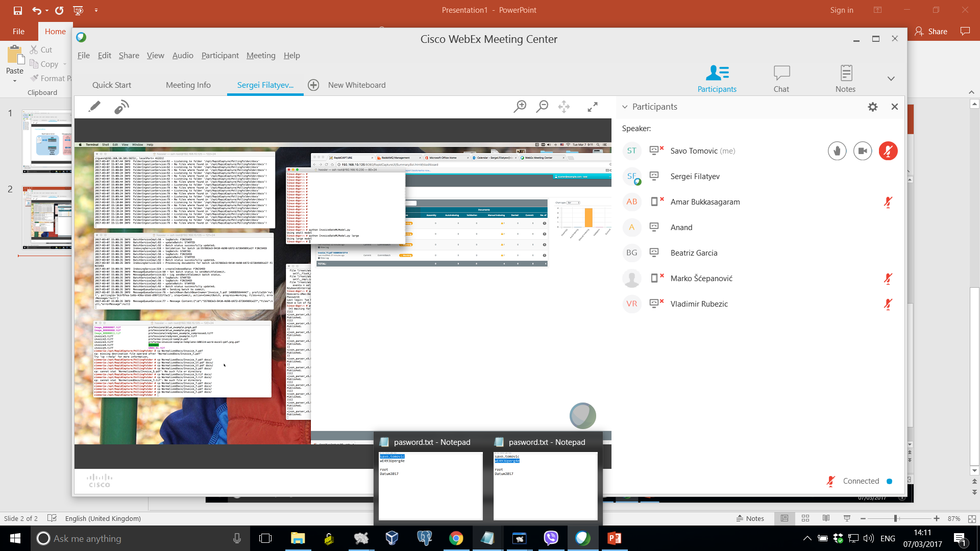Open WebEx Meeting menu
Image resolution: width=980 pixels, height=551 pixels.
point(261,56)
